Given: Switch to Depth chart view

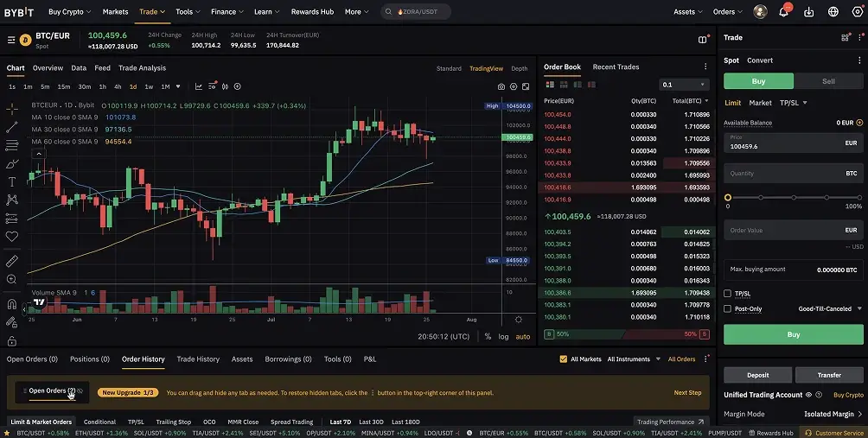Looking at the screenshot, I should tap(520, 68).
